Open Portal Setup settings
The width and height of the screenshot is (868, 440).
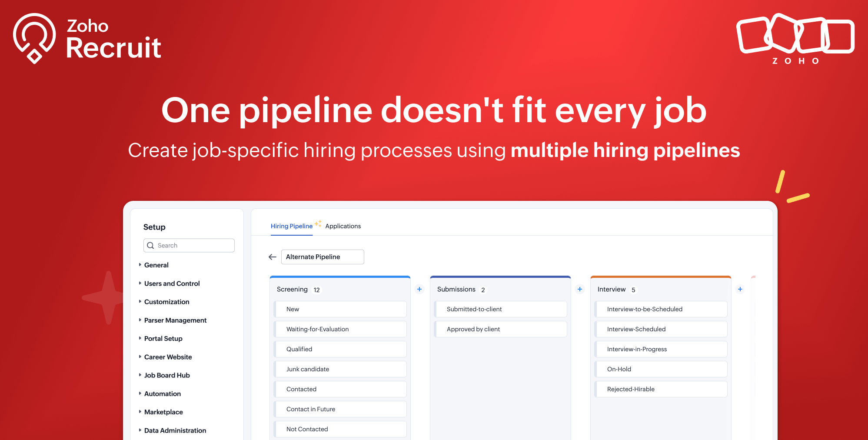coord(163,339)
